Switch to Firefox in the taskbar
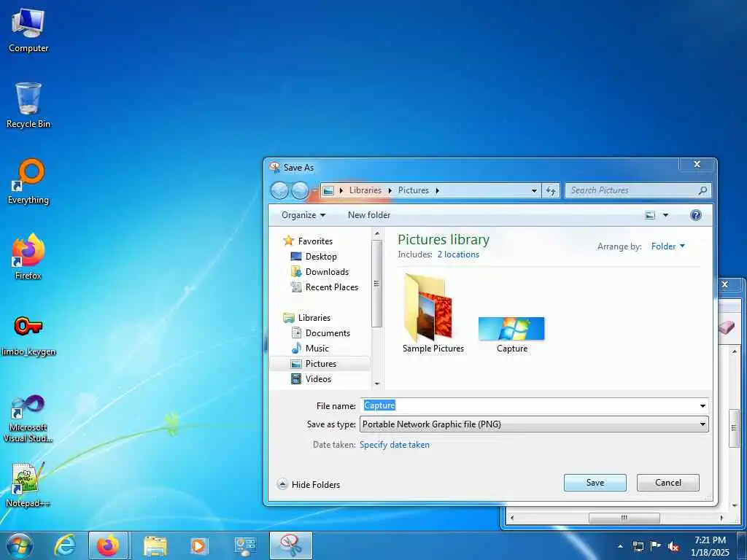Screen dimensions: 747x560 [108, 545]
